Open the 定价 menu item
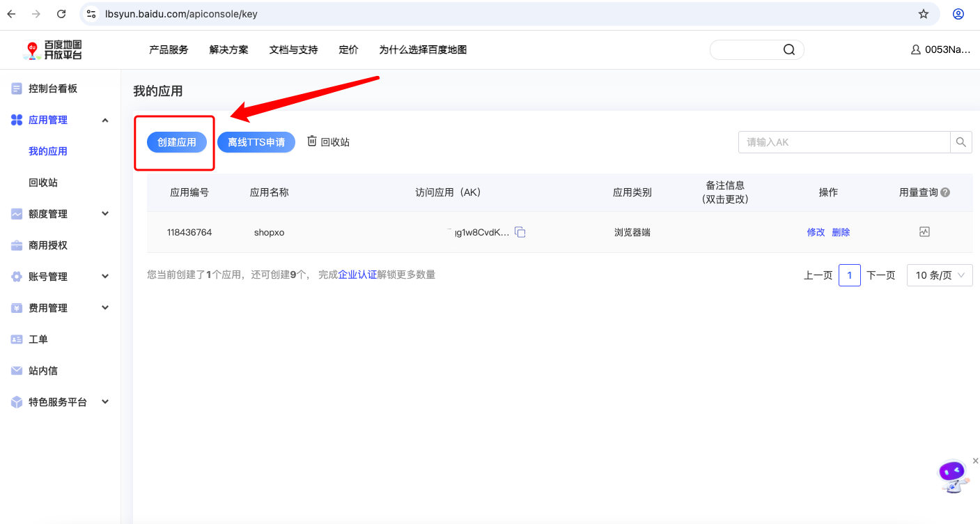The height and width of the screenshot is (524, 980). 348,49
